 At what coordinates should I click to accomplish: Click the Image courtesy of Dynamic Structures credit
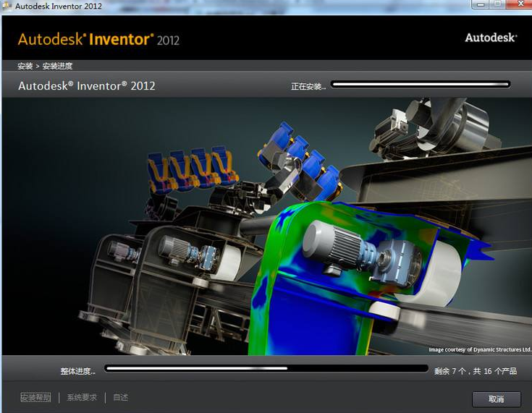click(479, 349)
